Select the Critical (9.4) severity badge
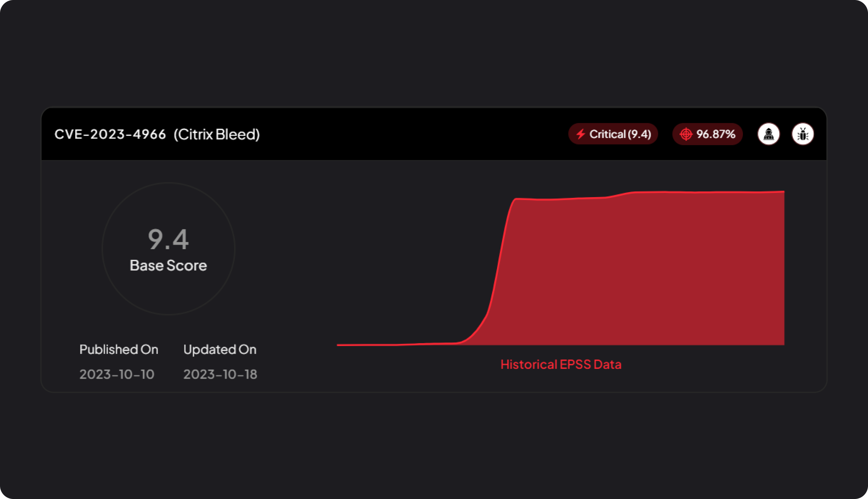Image resolution: width=868 pixels, height=499 pixels. pos(613,134)
